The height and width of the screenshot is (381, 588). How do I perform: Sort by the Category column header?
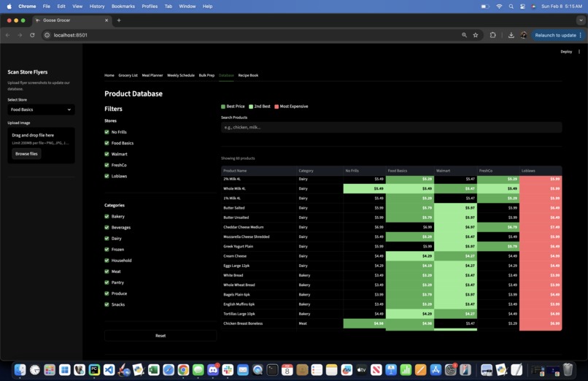point(320,171)
